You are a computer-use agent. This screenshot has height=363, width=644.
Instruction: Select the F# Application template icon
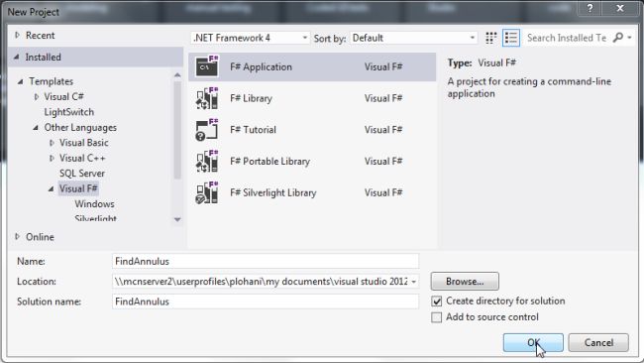click(x=207, y=65)
